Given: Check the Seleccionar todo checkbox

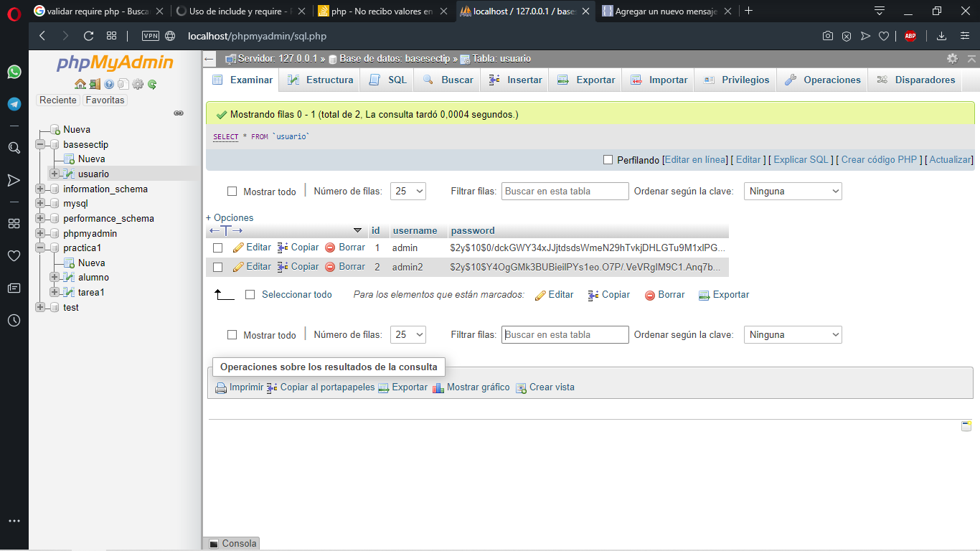Looking at the screenshot, I should click(x=250, y=295).
